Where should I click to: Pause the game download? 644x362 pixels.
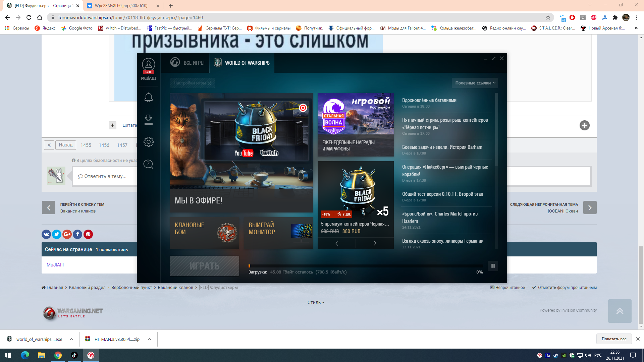[493, 266]
